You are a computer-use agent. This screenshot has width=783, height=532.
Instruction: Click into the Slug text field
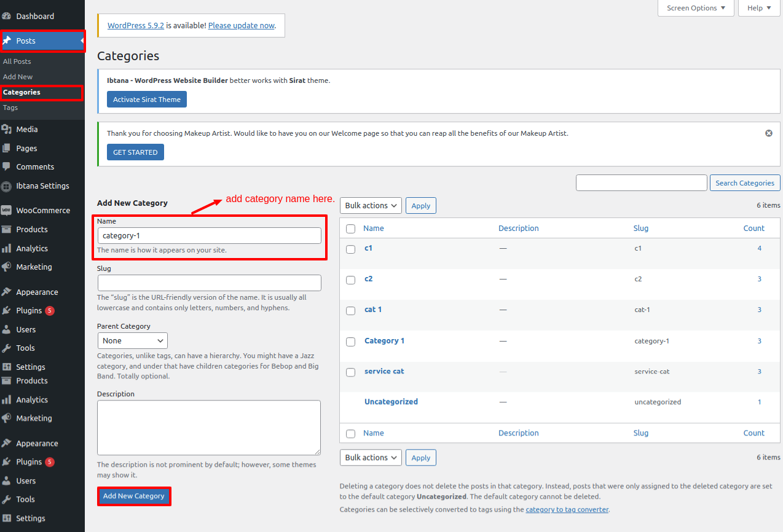coord(209,283)
